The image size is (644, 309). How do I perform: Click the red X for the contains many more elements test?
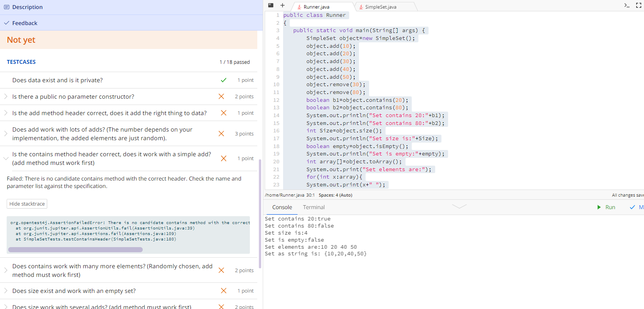[221, 270]
